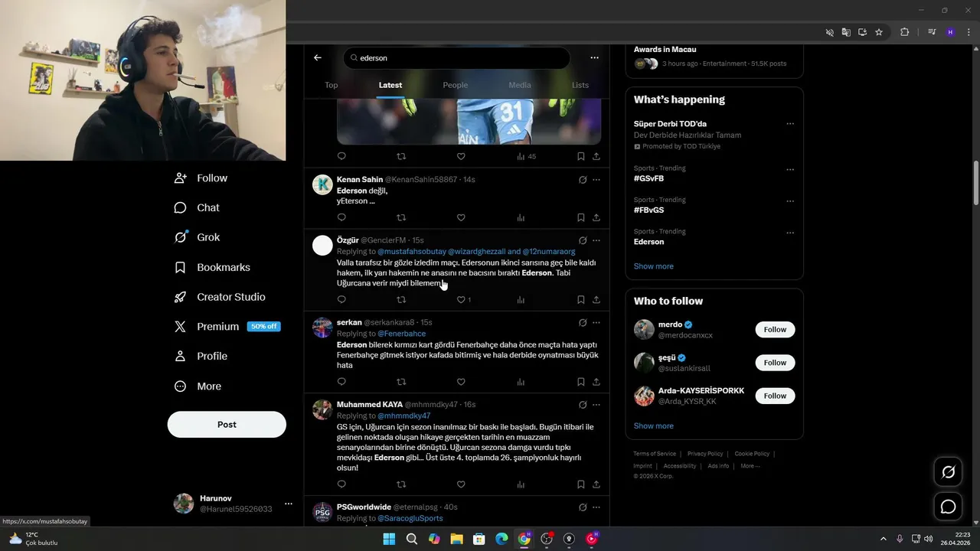Open the Terms of Service link
The image size is (980, 551).
click(x=655, y=454)
